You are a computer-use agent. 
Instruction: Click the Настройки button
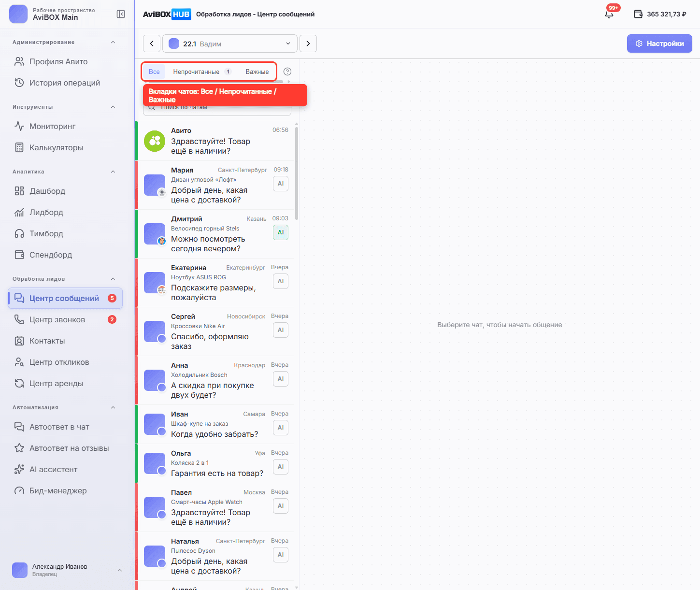[x=659, y=43]
